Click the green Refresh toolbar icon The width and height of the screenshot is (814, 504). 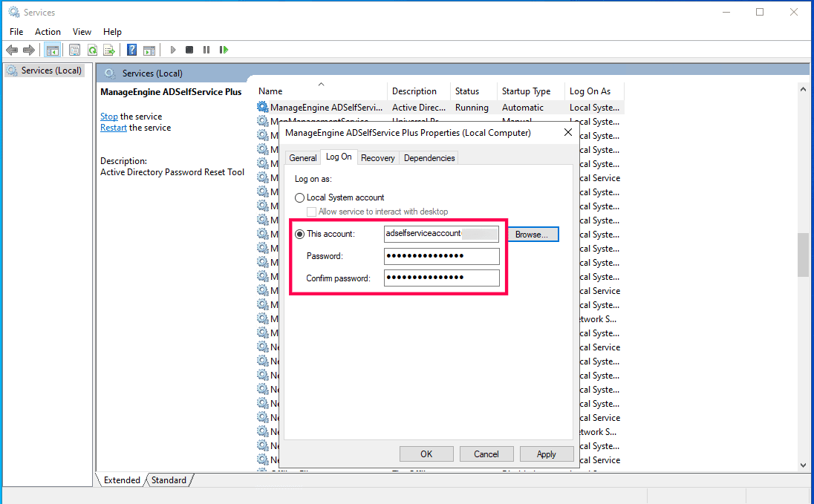[x=92, y=50]
